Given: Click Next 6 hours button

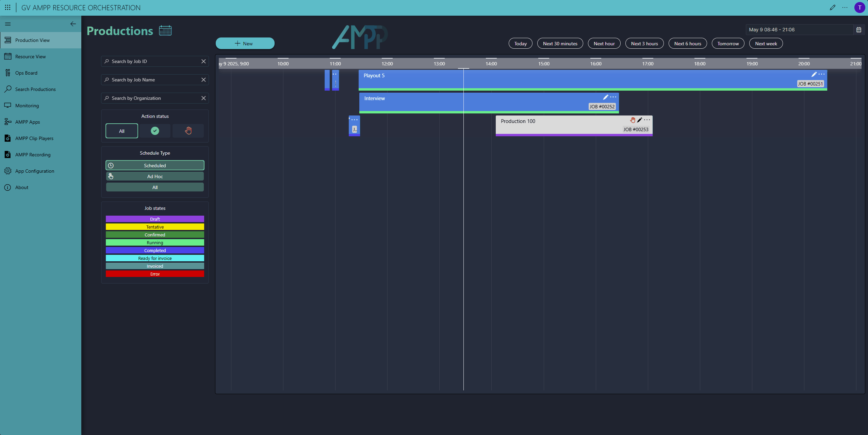Looking at the screenshot, I should 688,44.
